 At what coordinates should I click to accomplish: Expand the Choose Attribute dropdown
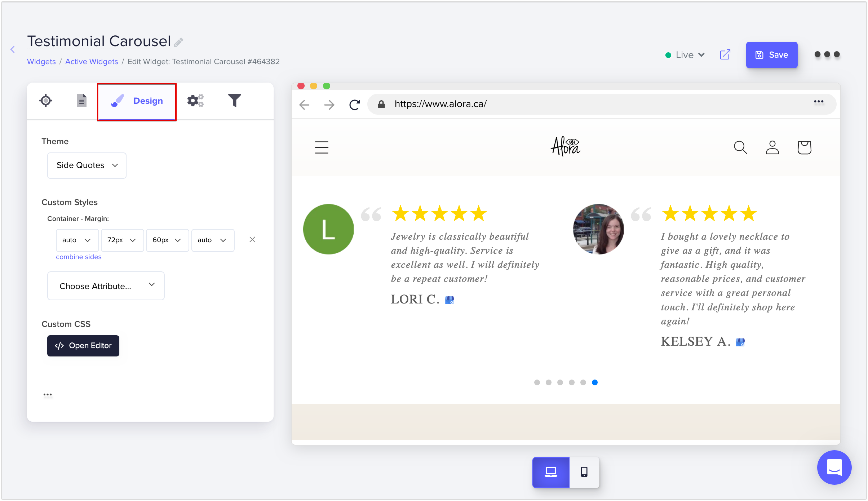[106, 286]
